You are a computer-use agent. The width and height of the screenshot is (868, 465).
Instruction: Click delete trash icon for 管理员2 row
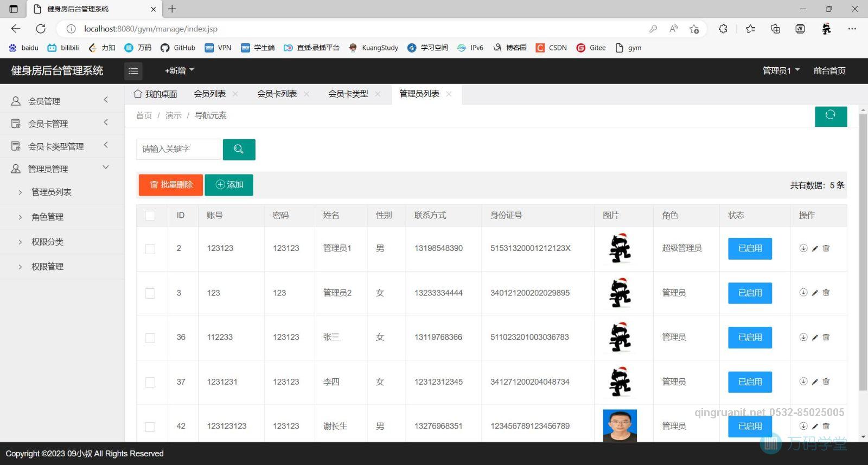coord(826,293)
